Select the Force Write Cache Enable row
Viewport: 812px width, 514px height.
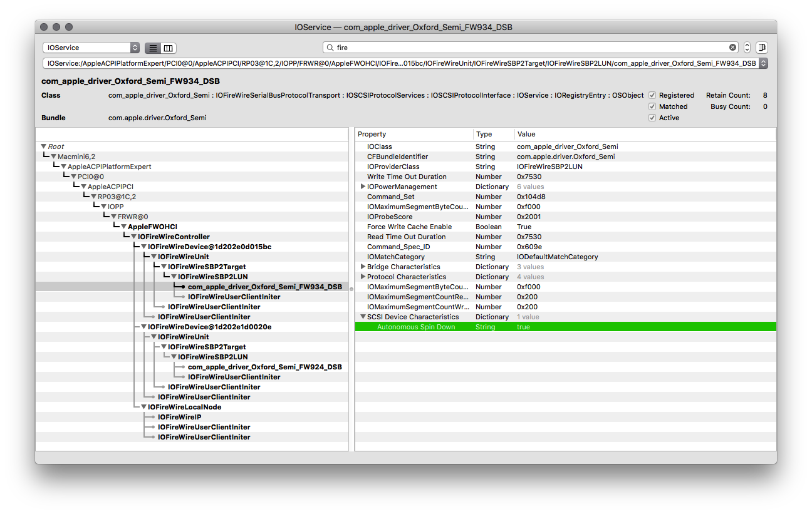click(566, 227)
